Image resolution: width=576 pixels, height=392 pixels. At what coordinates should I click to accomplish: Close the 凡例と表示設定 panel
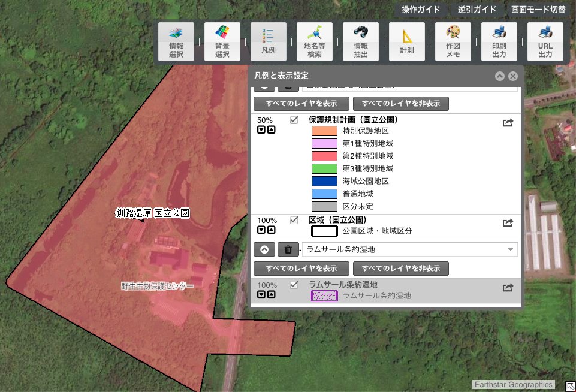[x=513, y=76]
